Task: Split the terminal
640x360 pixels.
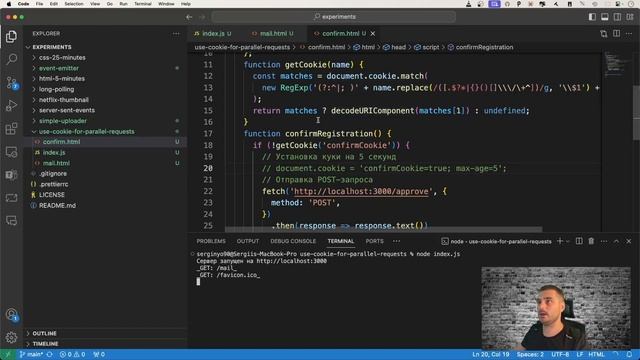Action: tap(579, 241)
